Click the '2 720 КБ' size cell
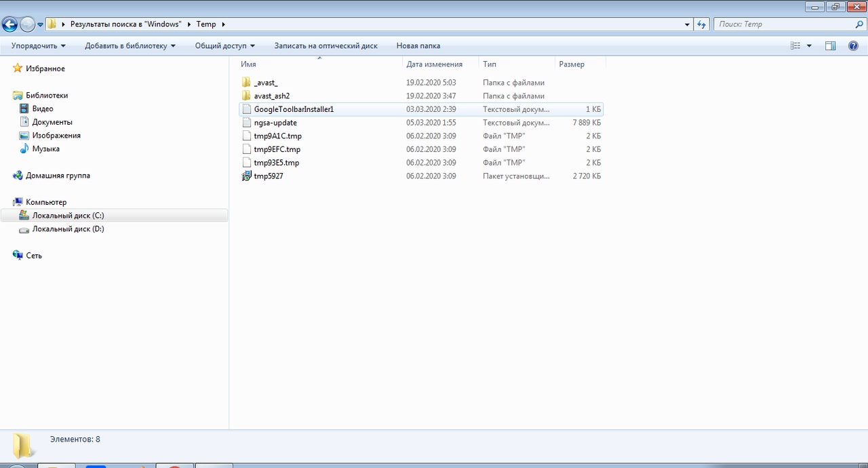The width and height of the screenshot is (868, 468). click(587, 176)
